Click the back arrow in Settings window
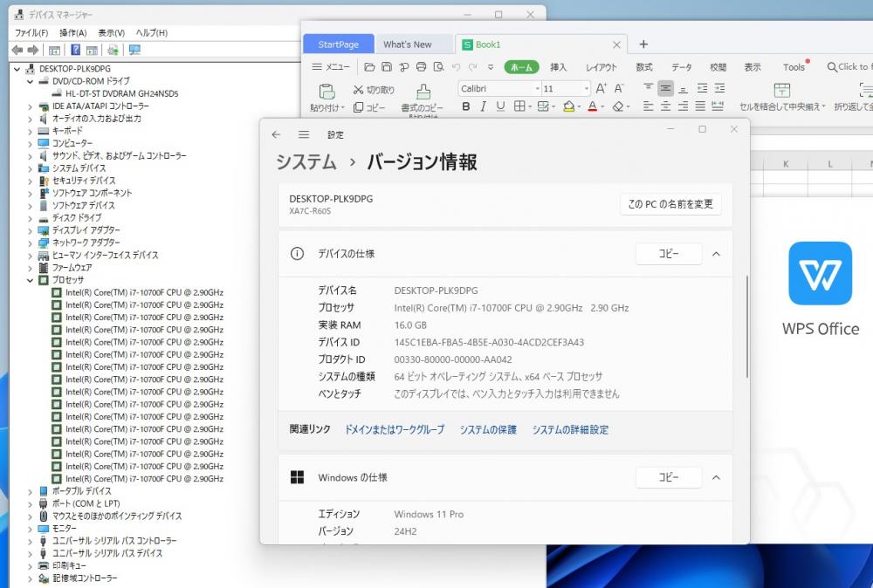Viewport: 873px width, 588px height. click(x=276, y=134)
